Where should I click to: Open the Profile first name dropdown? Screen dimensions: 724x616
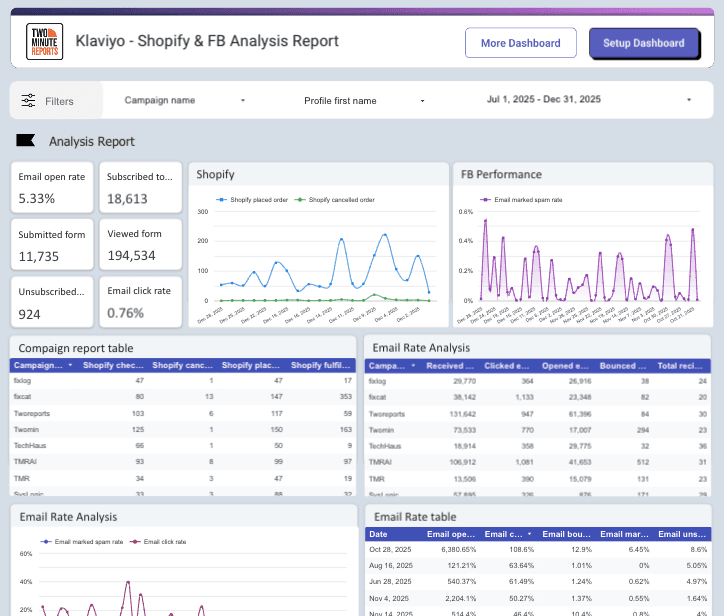[364, 101]
